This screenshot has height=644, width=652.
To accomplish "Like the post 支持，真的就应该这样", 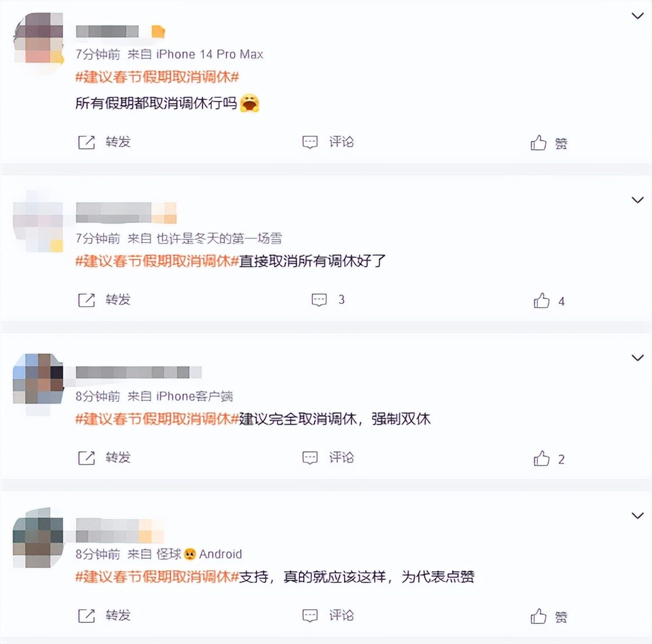I will click(x=549, y=617).
